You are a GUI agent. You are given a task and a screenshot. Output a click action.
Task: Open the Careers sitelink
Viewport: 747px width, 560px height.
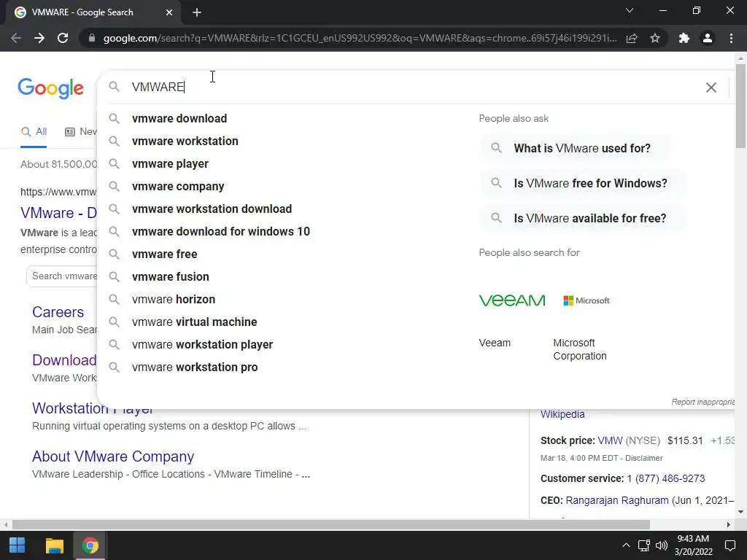(58, 312)
